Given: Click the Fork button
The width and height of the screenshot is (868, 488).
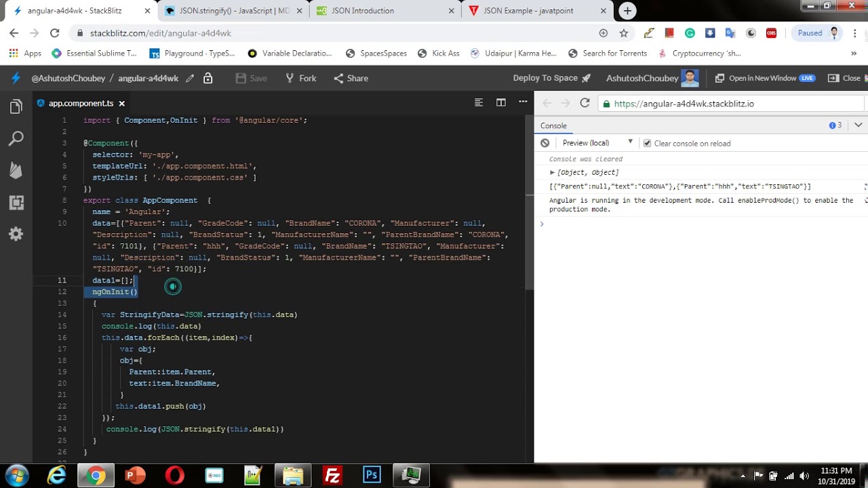Looking at the screenshot, I should pyautogui.click(x=300, y=78).
